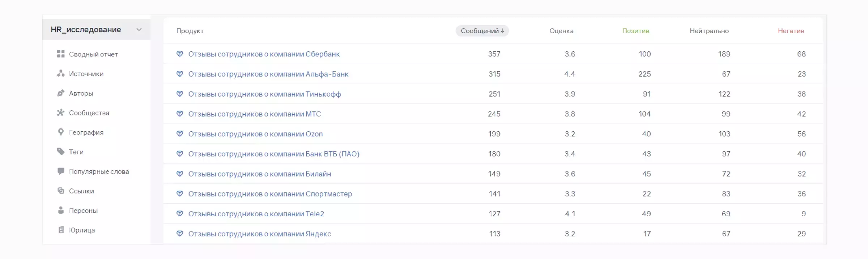
Task: Open Яндекс employee reviews link
Action: pos(259,234)
